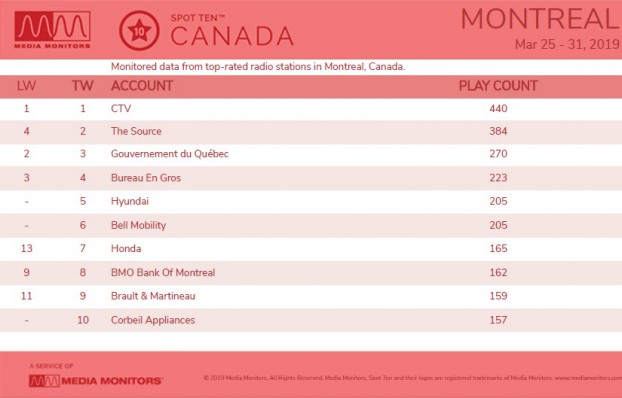Click the ACCOUNT column header
The image size is (622, 398).
[x=142, y=86]
